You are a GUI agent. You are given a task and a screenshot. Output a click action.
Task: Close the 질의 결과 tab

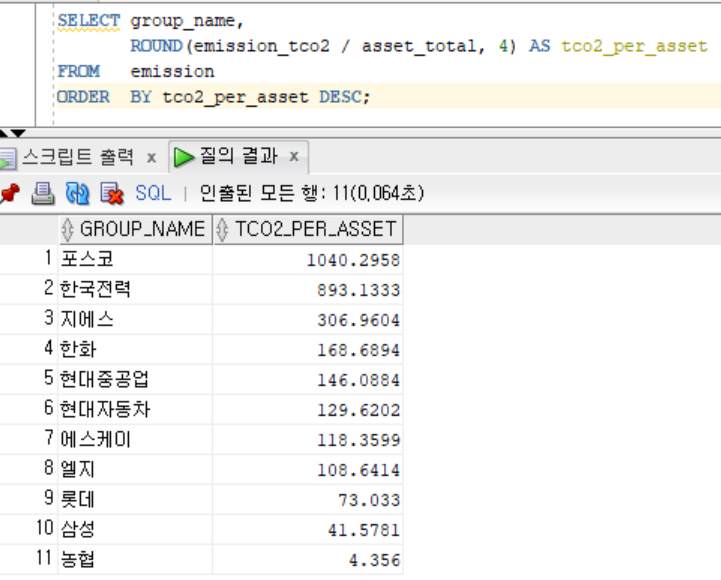(x=294, y=156)
